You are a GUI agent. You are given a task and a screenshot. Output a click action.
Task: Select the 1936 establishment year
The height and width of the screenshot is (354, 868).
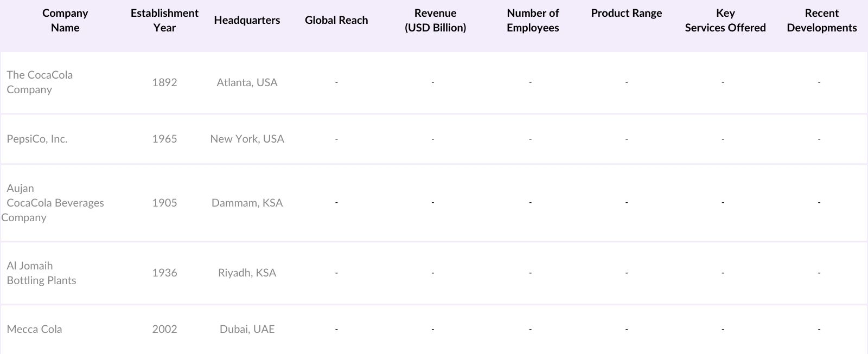(x=164, y=273)
